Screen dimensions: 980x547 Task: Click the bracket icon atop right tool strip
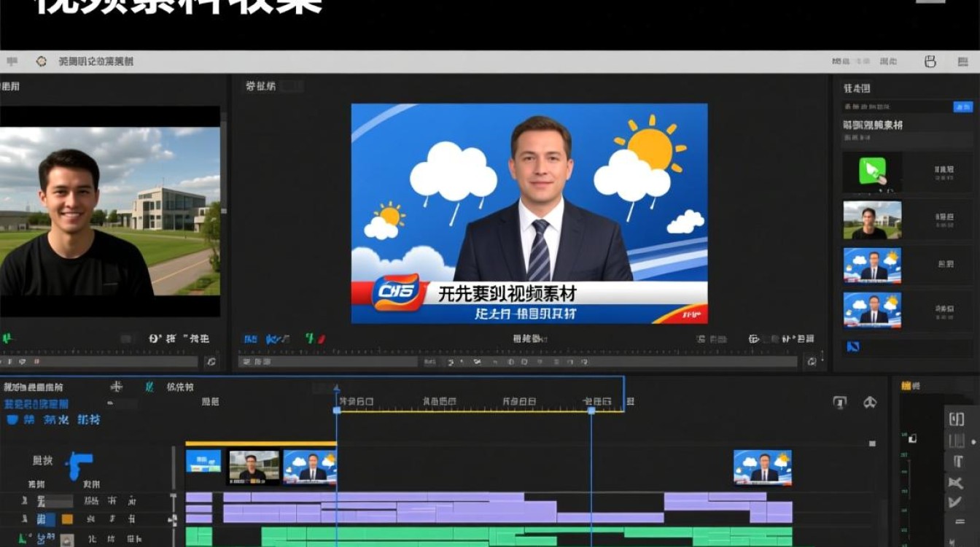click(x=956, y=419)
